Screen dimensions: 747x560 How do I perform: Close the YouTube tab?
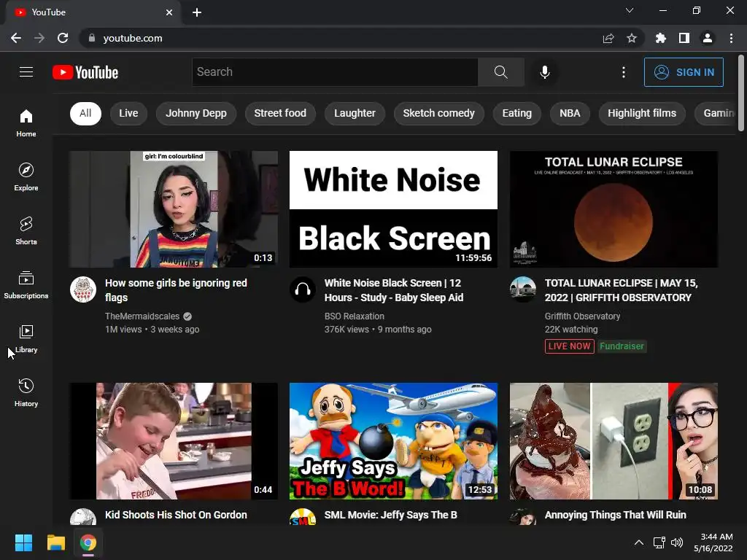(x=169, y=12)
